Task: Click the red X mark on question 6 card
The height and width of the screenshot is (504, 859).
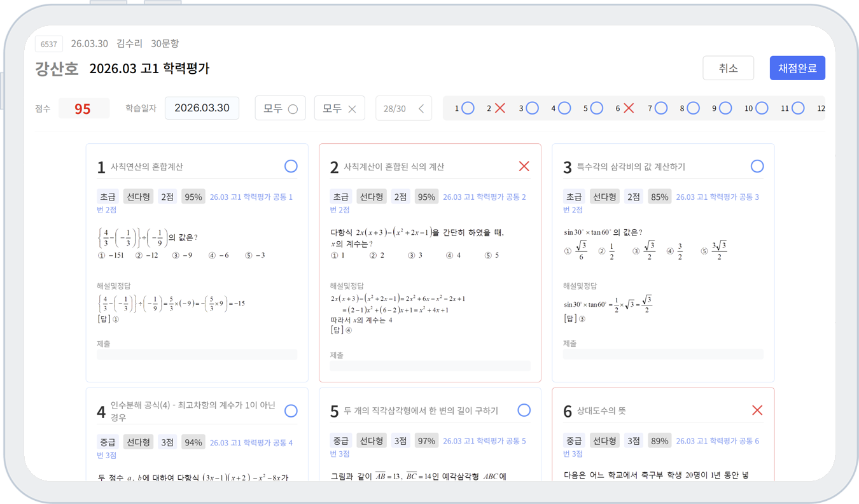Action: click(x=757, y=410)
